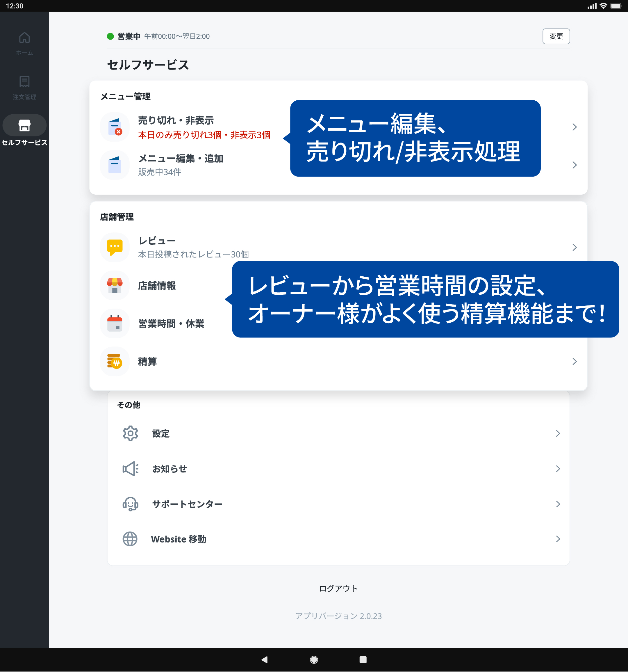Open 設定 via its right chevron

[558, 433]
